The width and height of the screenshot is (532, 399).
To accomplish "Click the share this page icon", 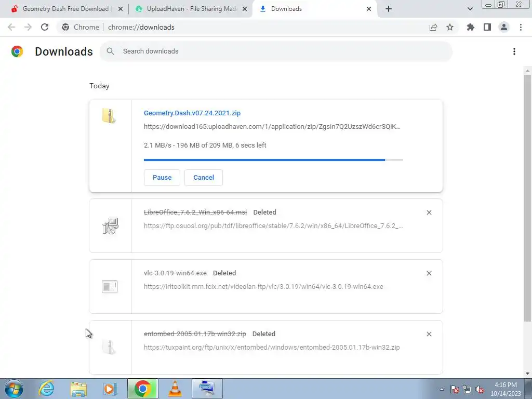I will pos(433,27).
